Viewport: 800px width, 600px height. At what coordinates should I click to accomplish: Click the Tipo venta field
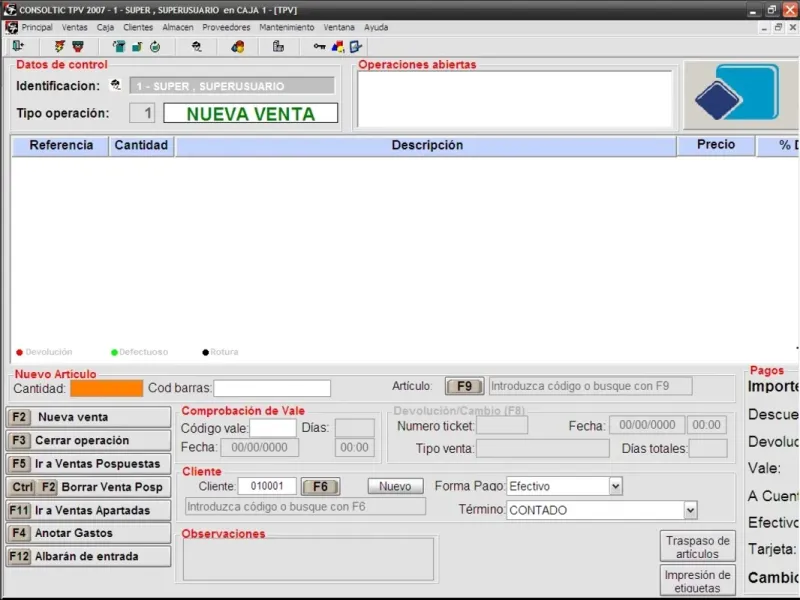tap(543, 448)
